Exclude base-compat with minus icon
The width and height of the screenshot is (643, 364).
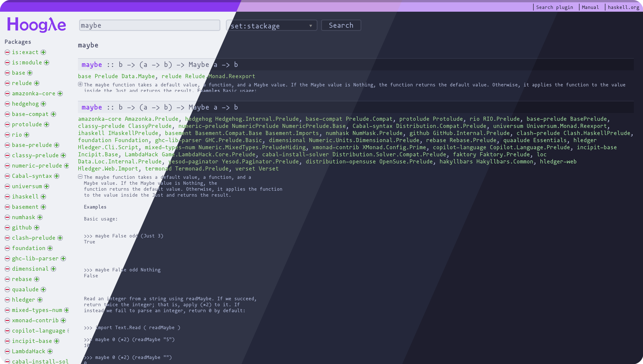(7, 114)
